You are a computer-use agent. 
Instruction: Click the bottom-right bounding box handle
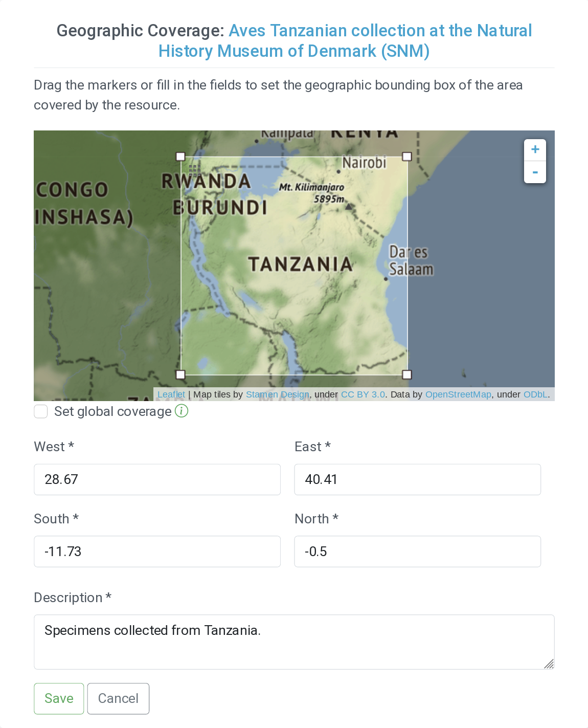pyautogui.click(x=407, y=374)
